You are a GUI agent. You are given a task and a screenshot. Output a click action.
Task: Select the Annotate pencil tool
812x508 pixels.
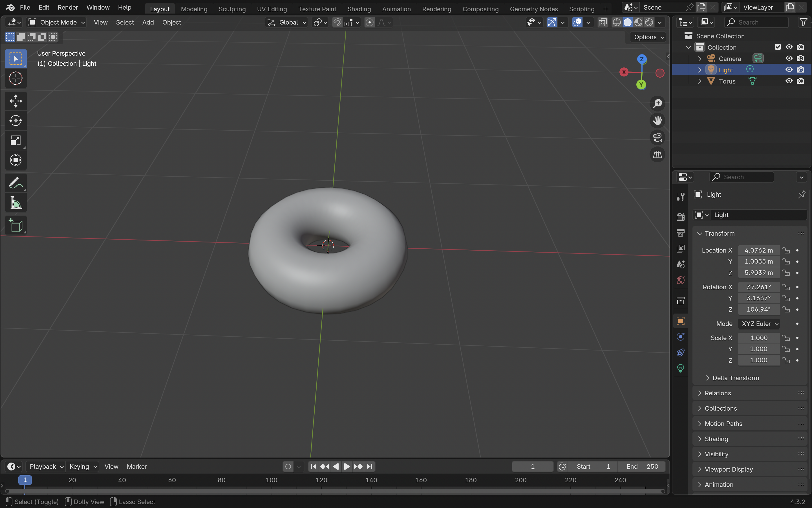click(16, 183)
